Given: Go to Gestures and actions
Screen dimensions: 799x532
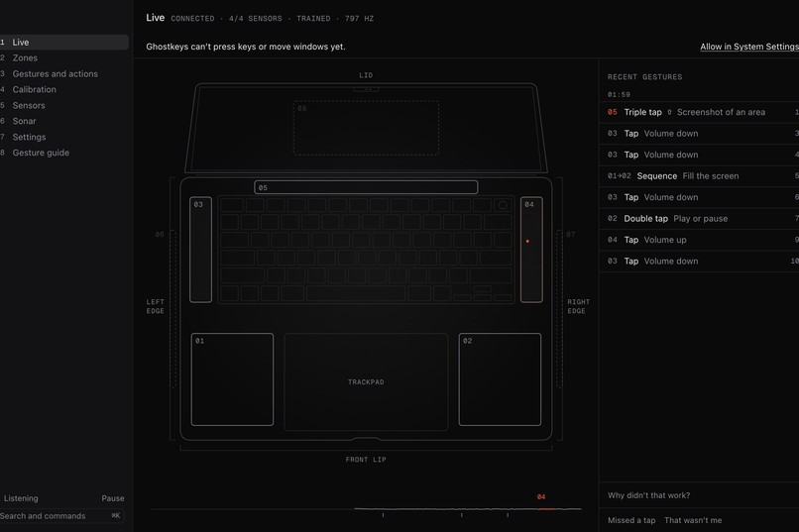Looking at the screenshot, I should coord(63,74).
